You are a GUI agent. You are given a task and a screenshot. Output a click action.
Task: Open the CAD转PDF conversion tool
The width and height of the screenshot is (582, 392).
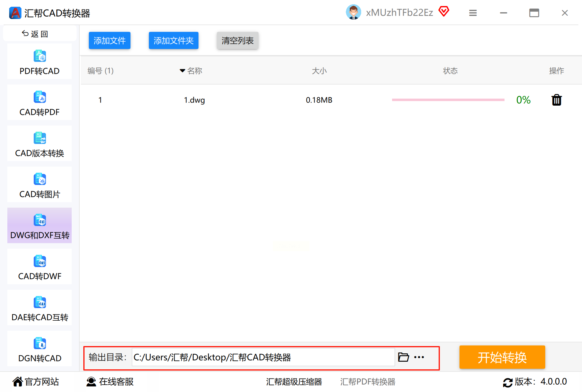click(x=40, y=103)
